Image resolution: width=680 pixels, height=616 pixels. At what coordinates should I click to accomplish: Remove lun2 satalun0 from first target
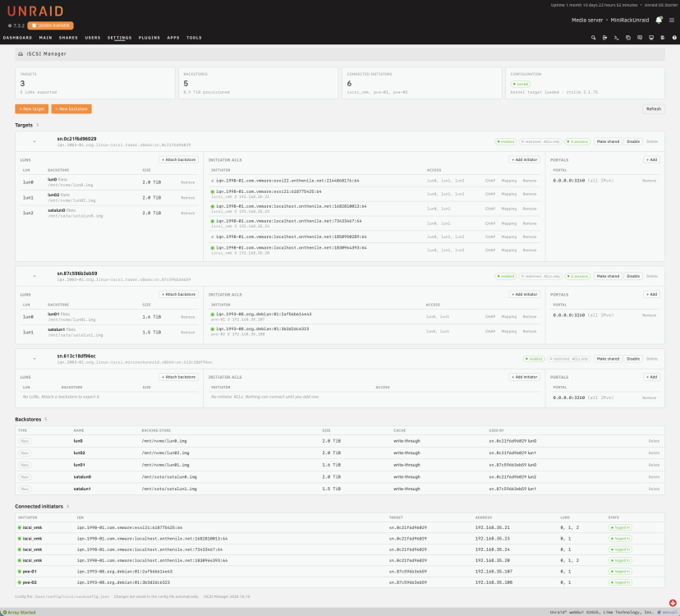(188, 213)
